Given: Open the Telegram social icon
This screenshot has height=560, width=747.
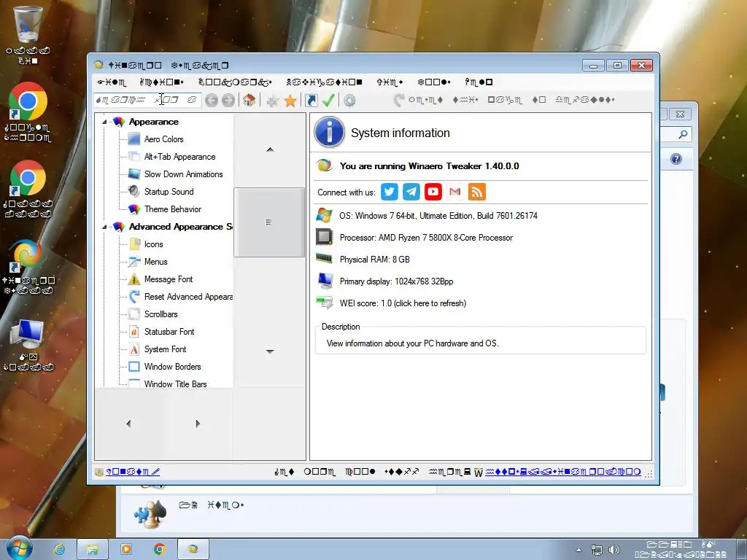Looking at the screenshot, I should [x=411, y=192].
